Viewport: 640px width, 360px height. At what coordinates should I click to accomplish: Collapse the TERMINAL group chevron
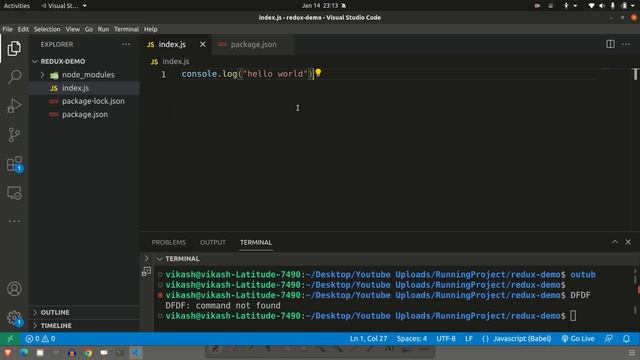click(160, 259)
